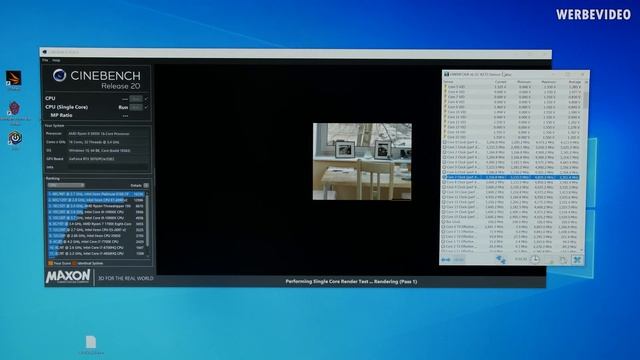Open the purple hexagon desktop shortcut
Image resolution: width=640 pixels, height=360 pixels.
14,109
